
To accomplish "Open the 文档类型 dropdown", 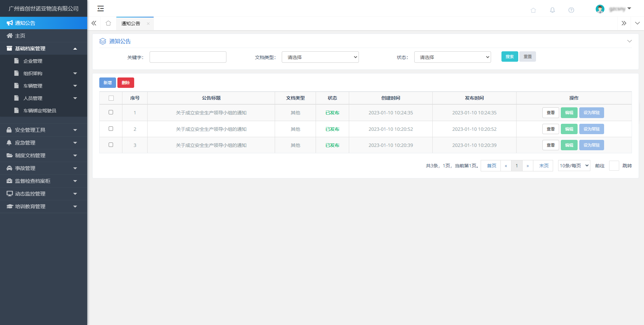I will coord(320,57).
